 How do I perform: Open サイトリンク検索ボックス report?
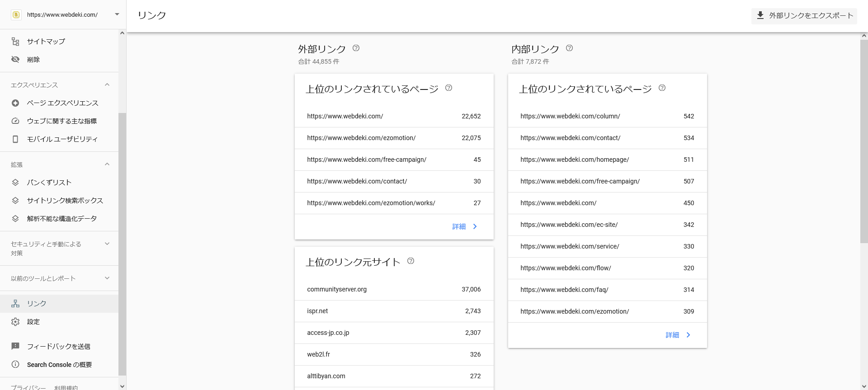59,201
